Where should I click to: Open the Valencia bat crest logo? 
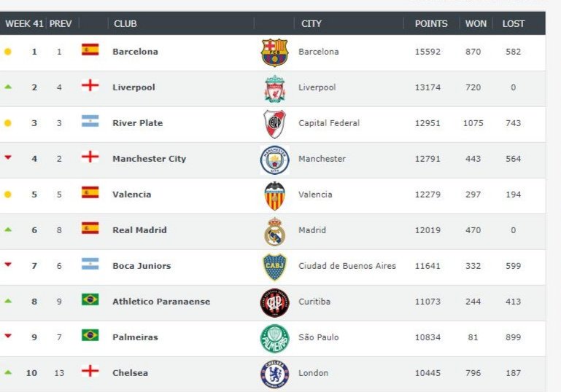pos(274,195)
